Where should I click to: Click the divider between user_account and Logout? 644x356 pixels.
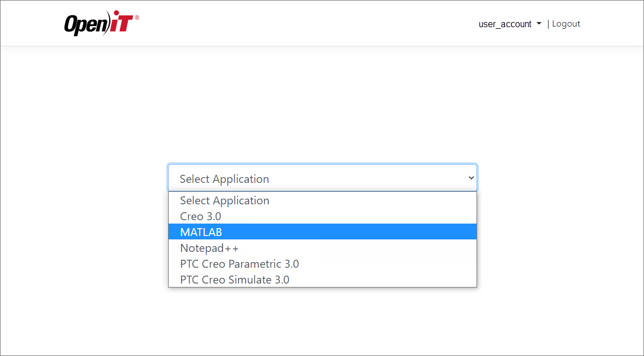(547, 24)
